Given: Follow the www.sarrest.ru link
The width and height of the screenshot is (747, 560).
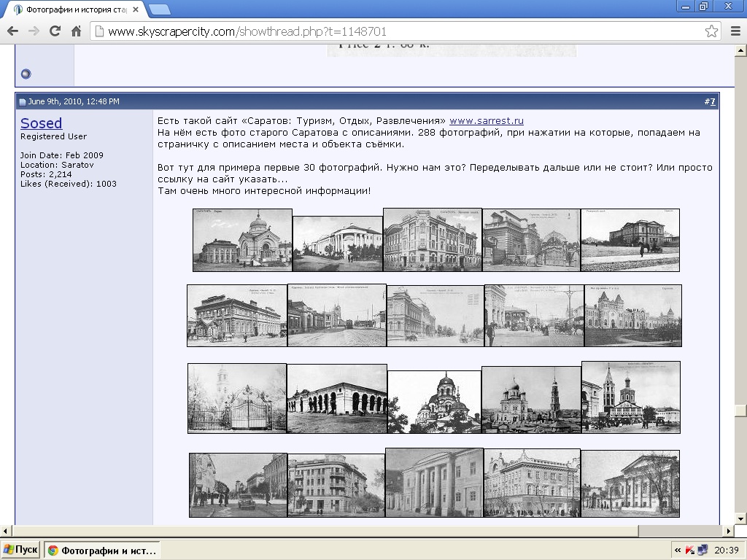Looking at the screenshot, I should point(486,121).
